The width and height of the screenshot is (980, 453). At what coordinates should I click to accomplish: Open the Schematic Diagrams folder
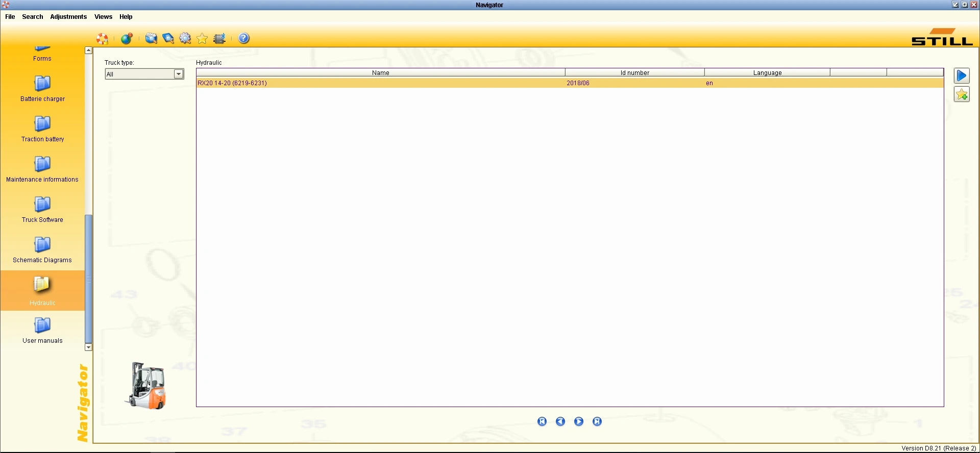[x=42, y=250]
